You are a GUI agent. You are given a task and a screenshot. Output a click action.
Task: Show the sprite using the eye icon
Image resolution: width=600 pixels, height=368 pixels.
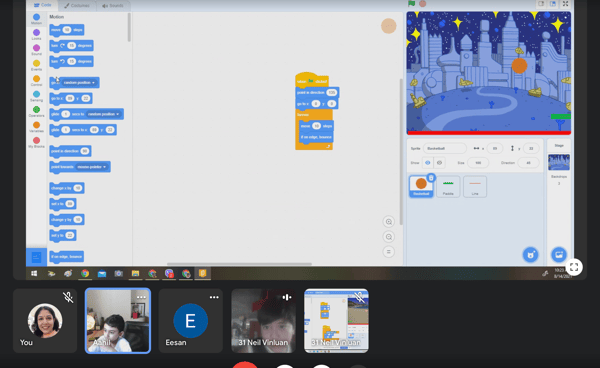pos(428,163)
